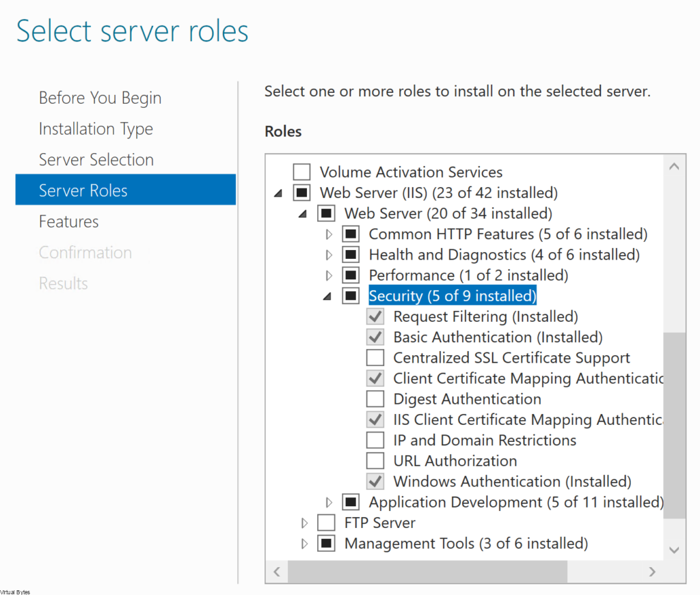Enable Centralized SSL Certificate Support checkbox
The height and width of the screenshot is (595, 700).
coord(375,358)
